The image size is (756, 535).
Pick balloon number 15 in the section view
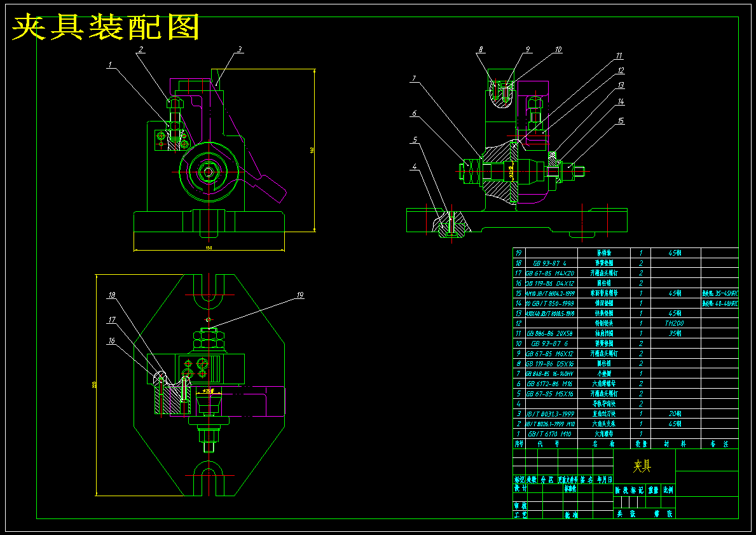click(621, 121)
